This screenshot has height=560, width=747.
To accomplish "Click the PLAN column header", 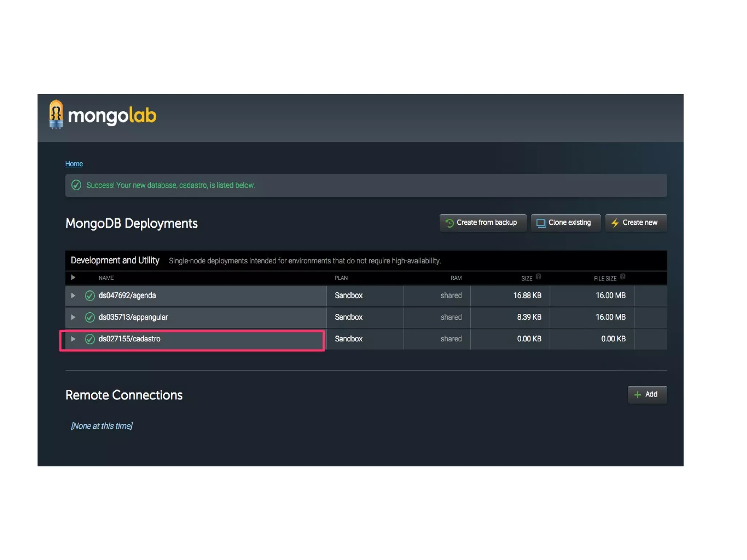I will pos(341,278).
